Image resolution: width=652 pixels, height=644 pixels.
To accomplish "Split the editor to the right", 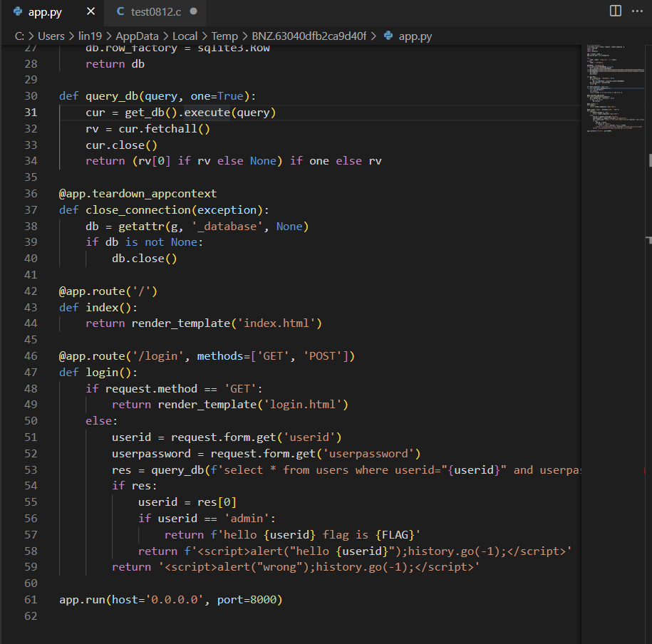I will pyautogui.click(x=616, y=11).
